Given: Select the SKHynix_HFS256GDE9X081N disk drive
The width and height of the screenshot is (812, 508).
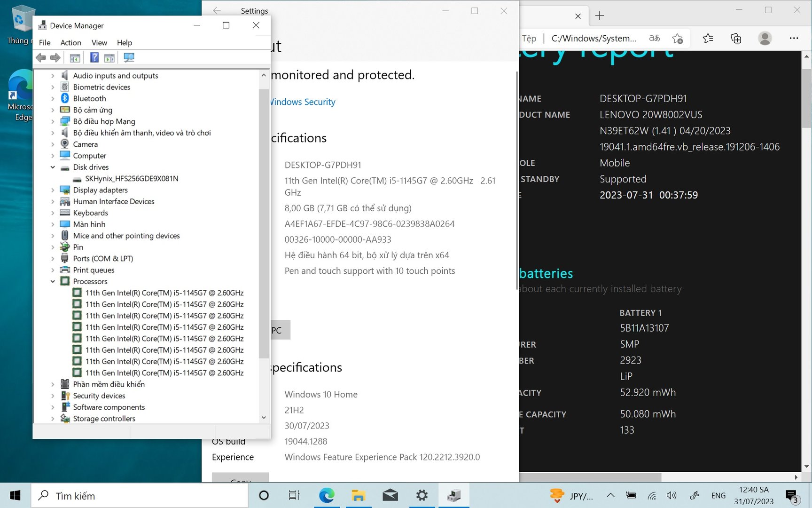Looking at the screenshot, I should (x=132, y=179).
